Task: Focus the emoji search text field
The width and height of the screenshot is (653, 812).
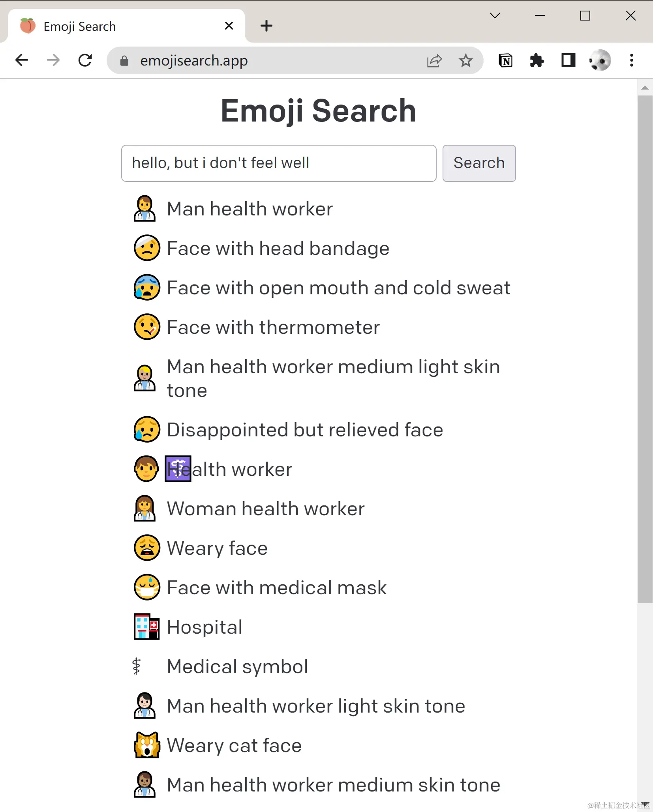Action: (x=279, y=163)
